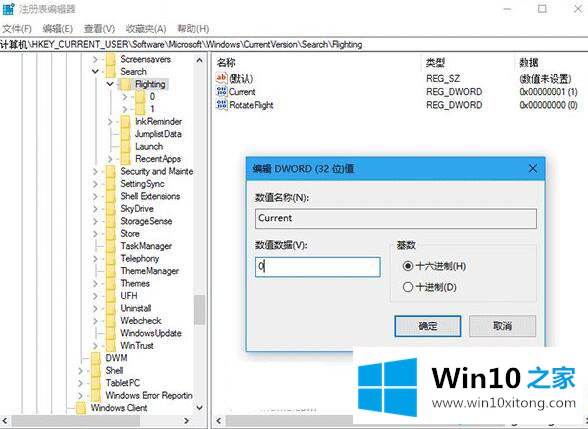588x429 pixels.
Task: Select the Windows Client tree item
Action: 118,408
